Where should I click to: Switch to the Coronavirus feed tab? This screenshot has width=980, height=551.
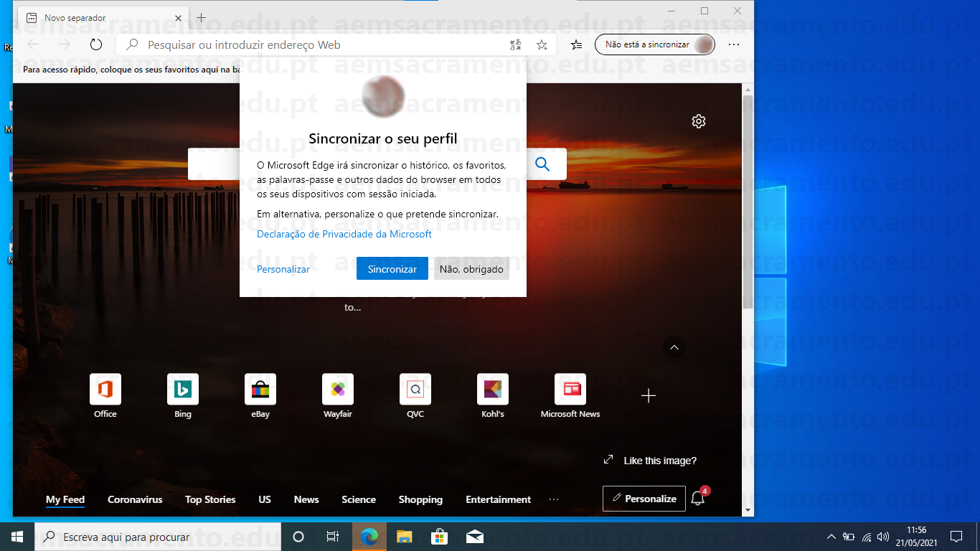135,499
